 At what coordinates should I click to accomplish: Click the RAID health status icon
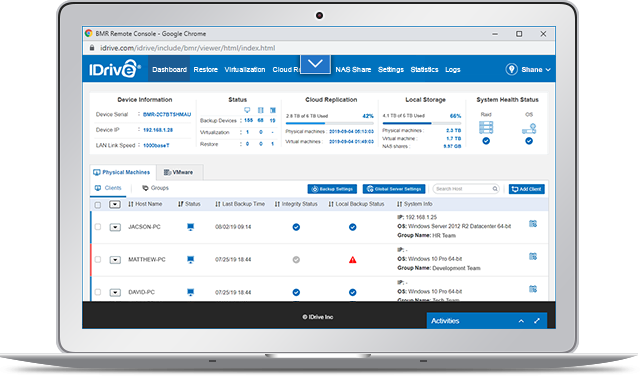(486, 127)
